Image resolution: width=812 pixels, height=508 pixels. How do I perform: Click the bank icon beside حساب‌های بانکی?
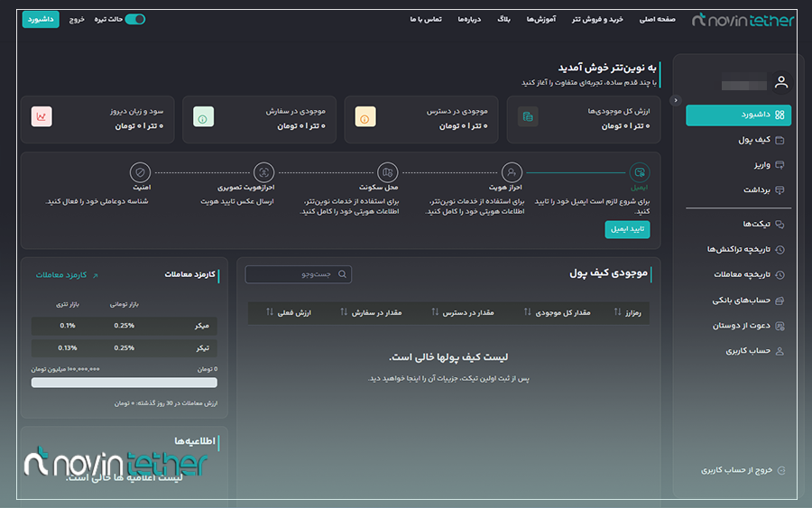780,300
